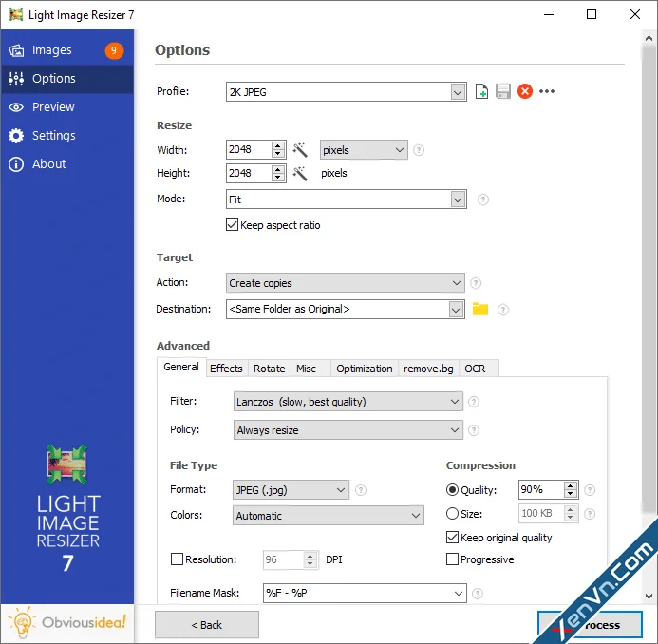Select the Size radio button
The height and width of the screenshot is (644, 658).
(x=452, y=514)
